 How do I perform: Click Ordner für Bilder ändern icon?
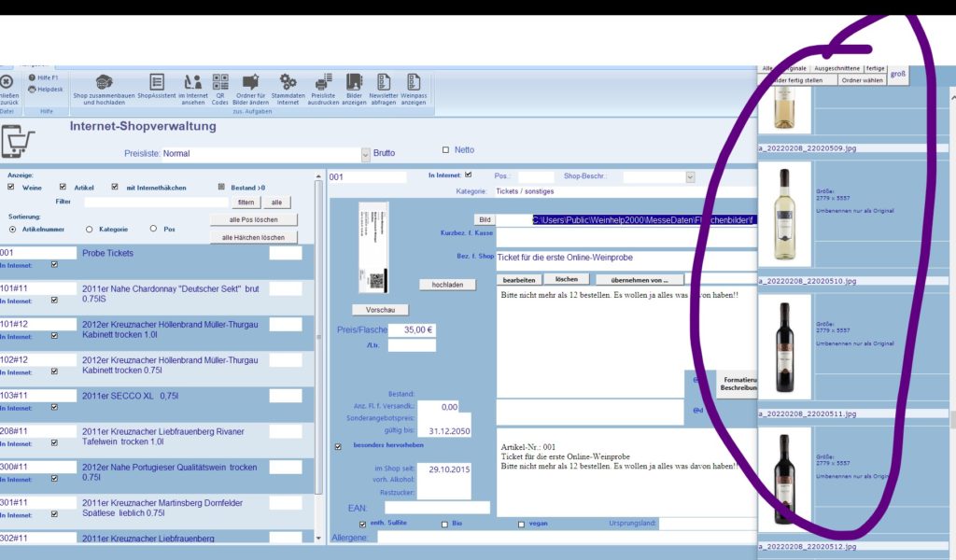coord(251,83)
